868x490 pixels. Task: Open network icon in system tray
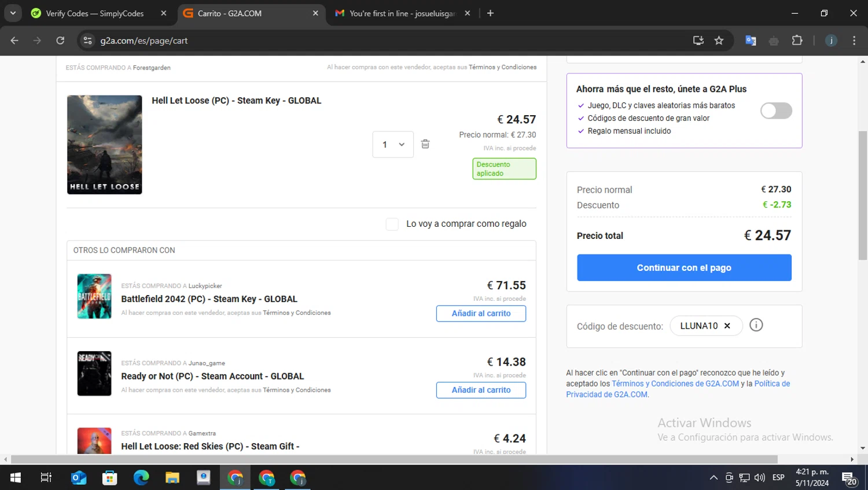point(744,477)
